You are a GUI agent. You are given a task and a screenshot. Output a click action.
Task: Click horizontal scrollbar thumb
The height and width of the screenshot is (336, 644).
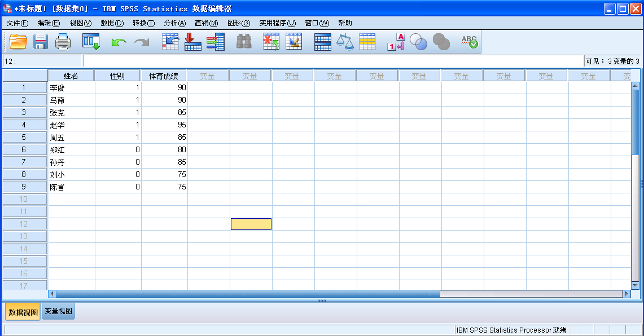click(248, 294)
